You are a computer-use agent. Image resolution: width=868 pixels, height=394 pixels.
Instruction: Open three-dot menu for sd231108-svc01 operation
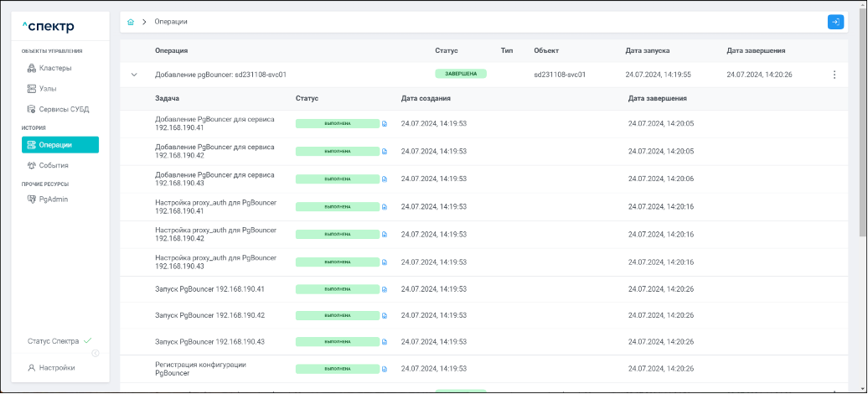pyautogui.click(x=834, y=75)
